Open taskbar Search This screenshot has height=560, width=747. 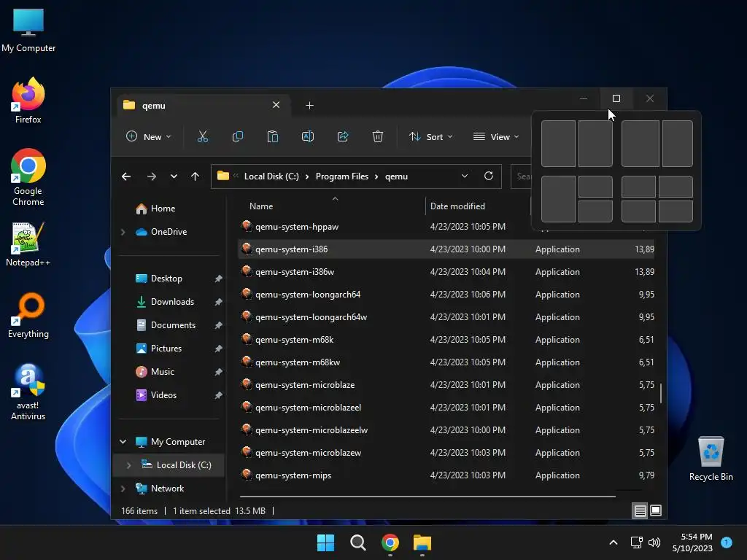click(357, 542)
